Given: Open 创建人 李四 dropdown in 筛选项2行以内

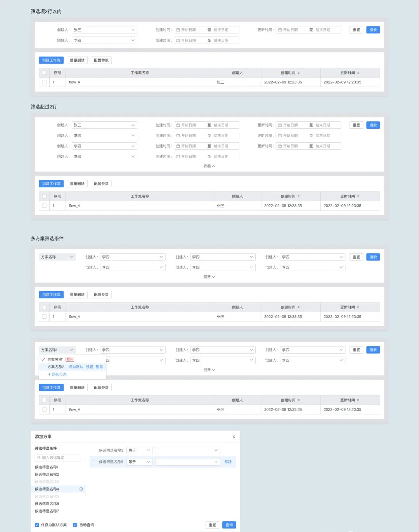Looking at the screenshot, I should click(104, 40).
